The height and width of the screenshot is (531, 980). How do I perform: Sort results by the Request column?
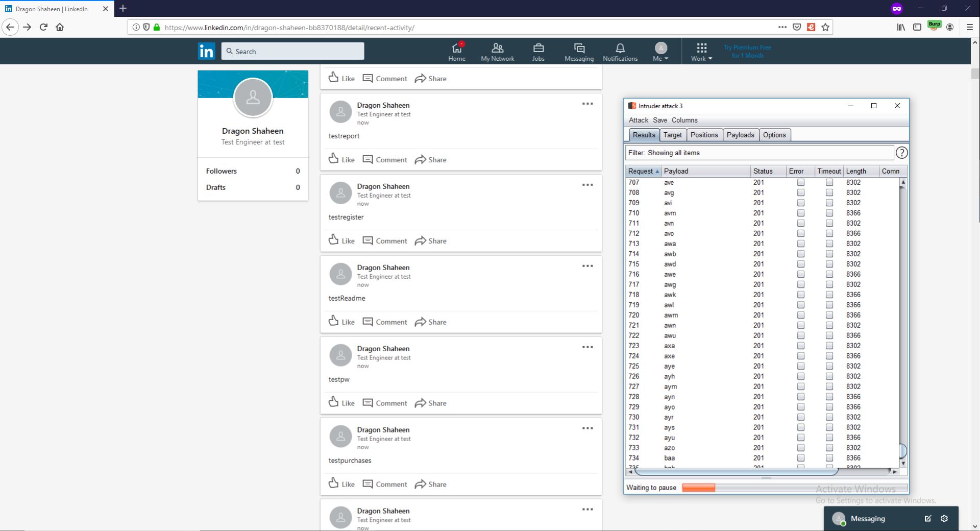tap(643, 171)
